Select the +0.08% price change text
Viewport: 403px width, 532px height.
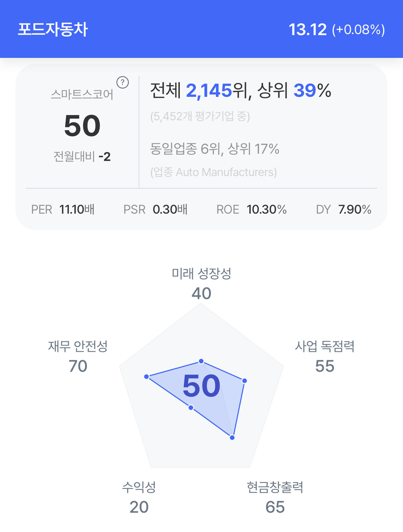(x=358, y=30)
